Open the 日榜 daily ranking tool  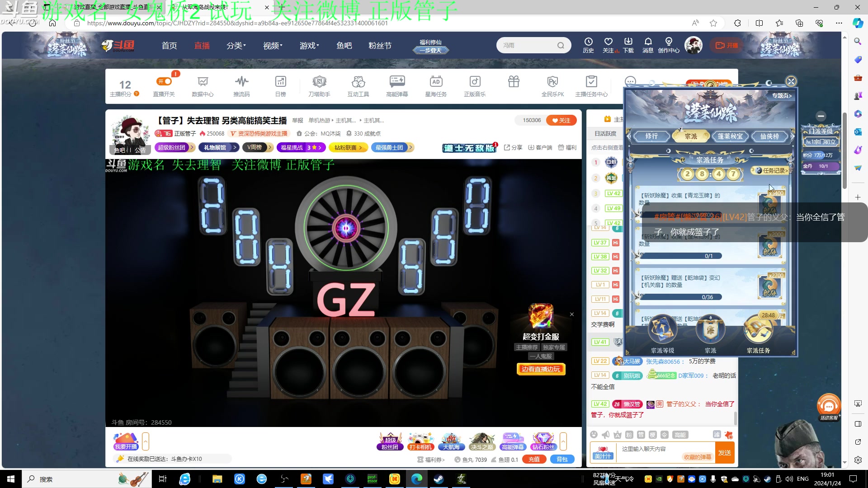coord(281,86)
